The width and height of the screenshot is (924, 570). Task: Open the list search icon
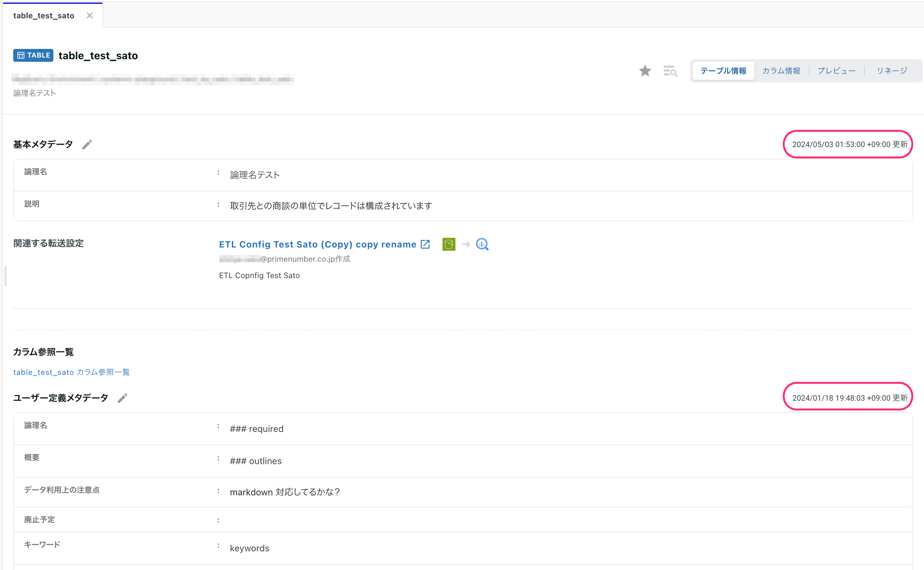point(671,71)
